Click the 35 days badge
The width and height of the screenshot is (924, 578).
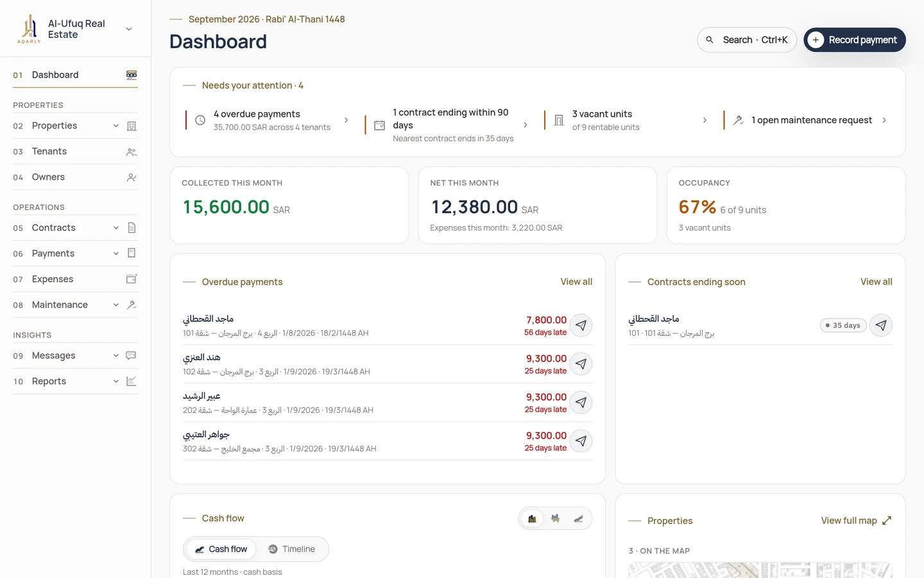[x=843, y=326]
